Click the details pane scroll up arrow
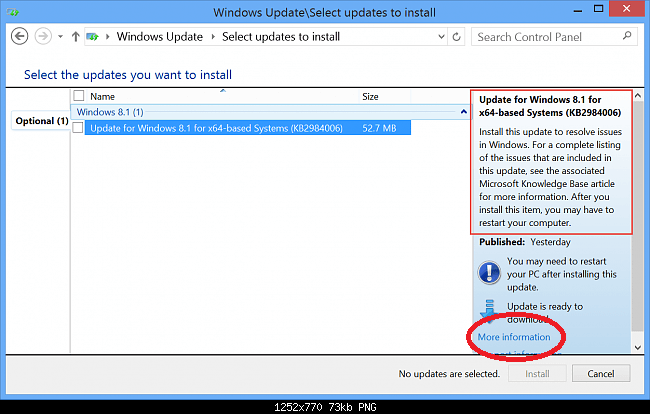 coord(638,95)
